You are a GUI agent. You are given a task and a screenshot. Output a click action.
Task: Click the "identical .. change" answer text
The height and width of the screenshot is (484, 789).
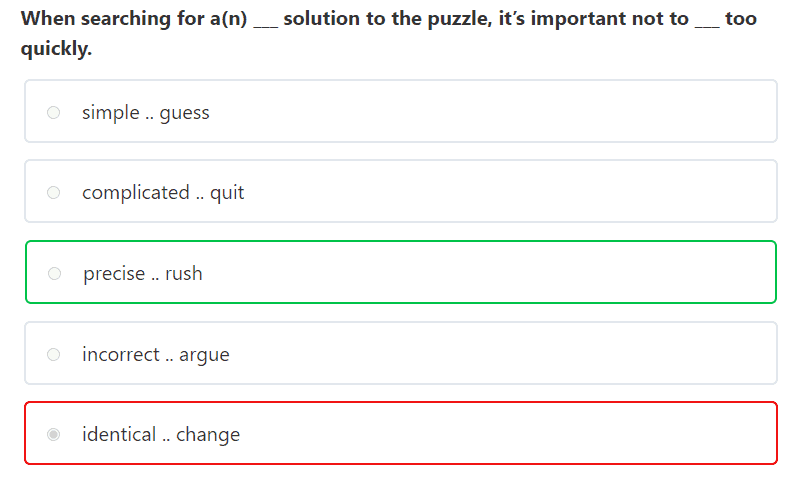161,434
